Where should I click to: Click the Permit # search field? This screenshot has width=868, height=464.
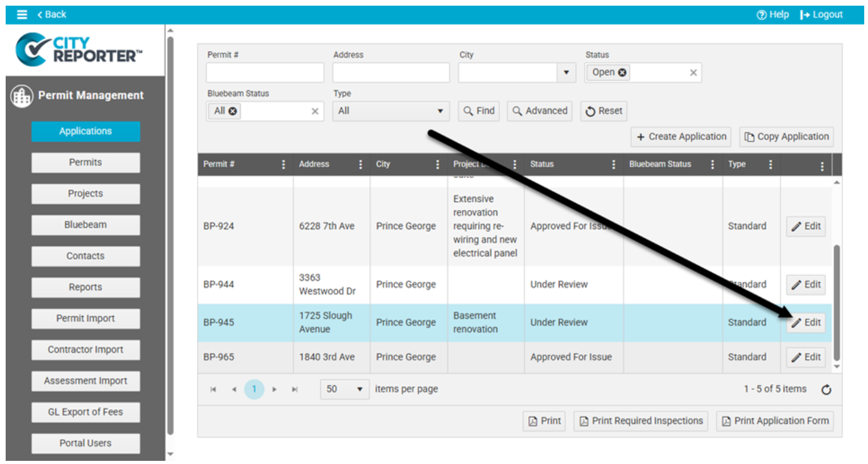tap(265, 73)
